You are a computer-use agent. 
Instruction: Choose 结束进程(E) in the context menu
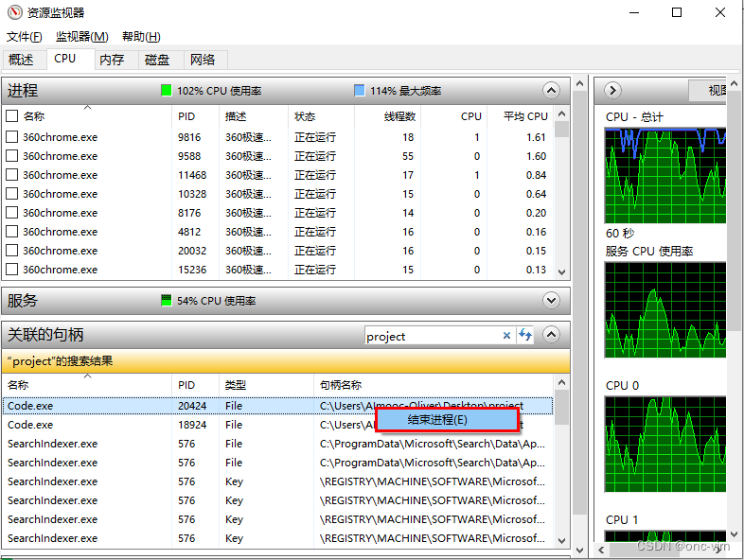pyautogui.click(x=447, y=420)
